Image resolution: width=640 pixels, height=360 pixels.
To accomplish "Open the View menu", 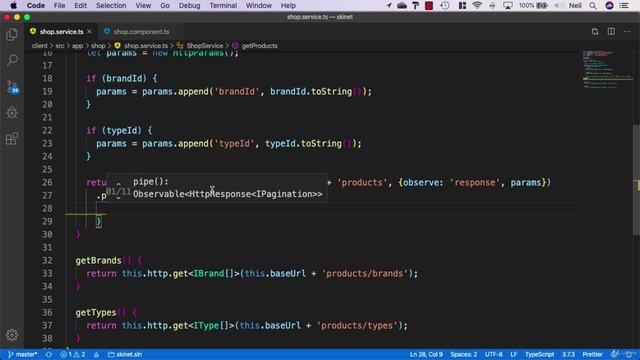I will [x=143, y=5].
